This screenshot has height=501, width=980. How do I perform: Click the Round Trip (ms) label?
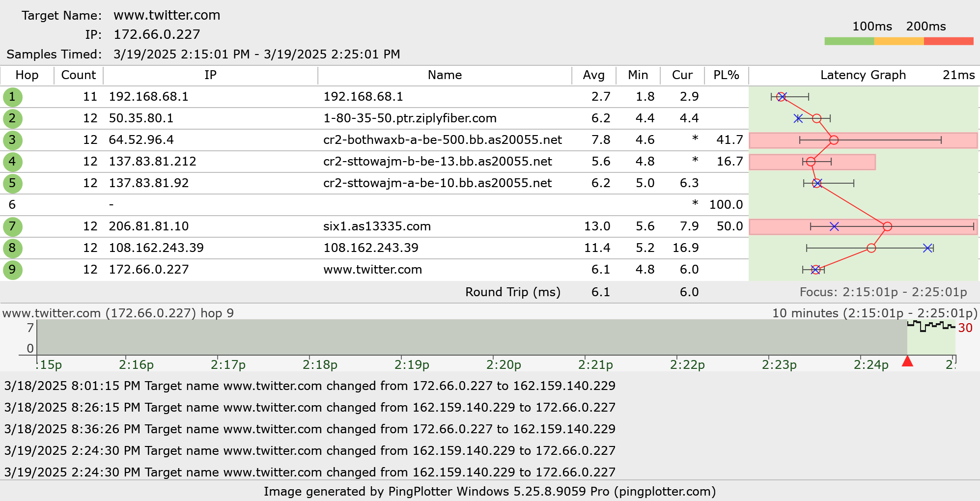(513, 292)
